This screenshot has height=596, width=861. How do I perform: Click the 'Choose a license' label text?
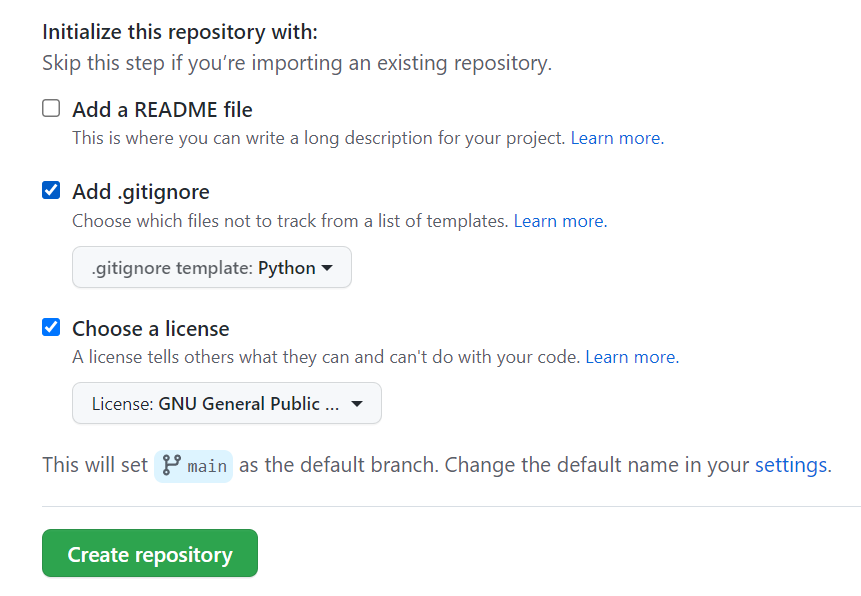click(151, 328)
